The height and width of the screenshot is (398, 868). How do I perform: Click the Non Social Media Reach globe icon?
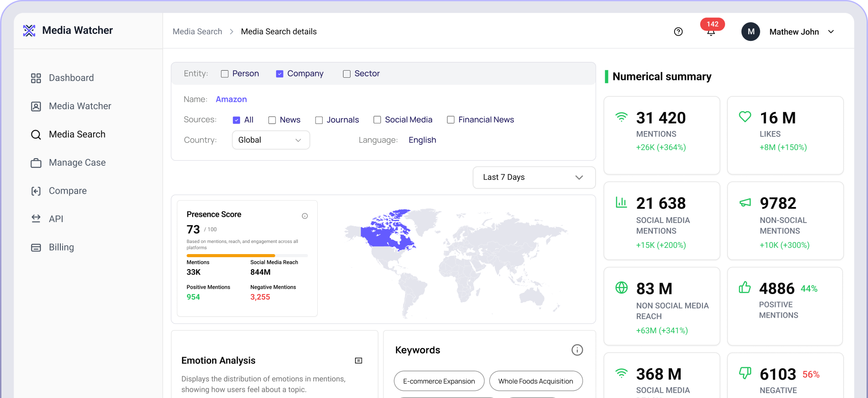point(621,287)
